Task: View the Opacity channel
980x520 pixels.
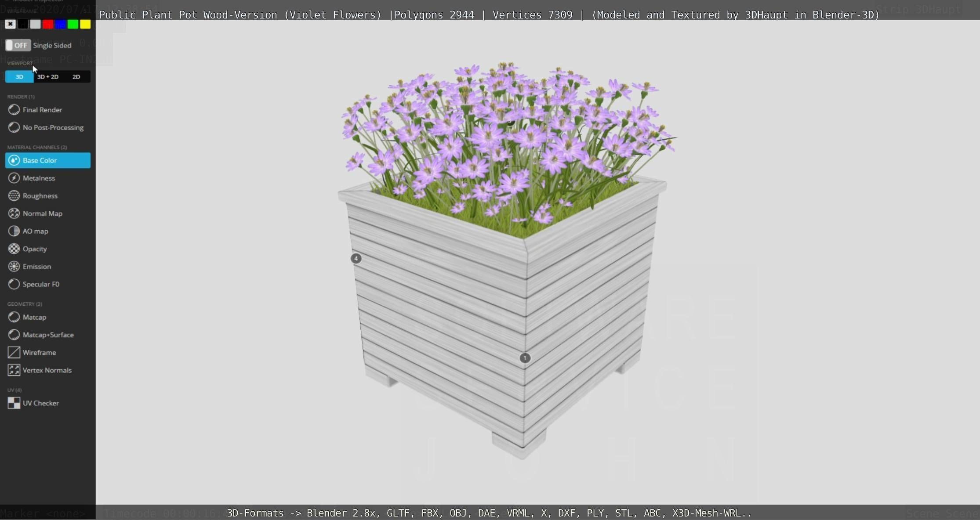Action: pos(47,249)
